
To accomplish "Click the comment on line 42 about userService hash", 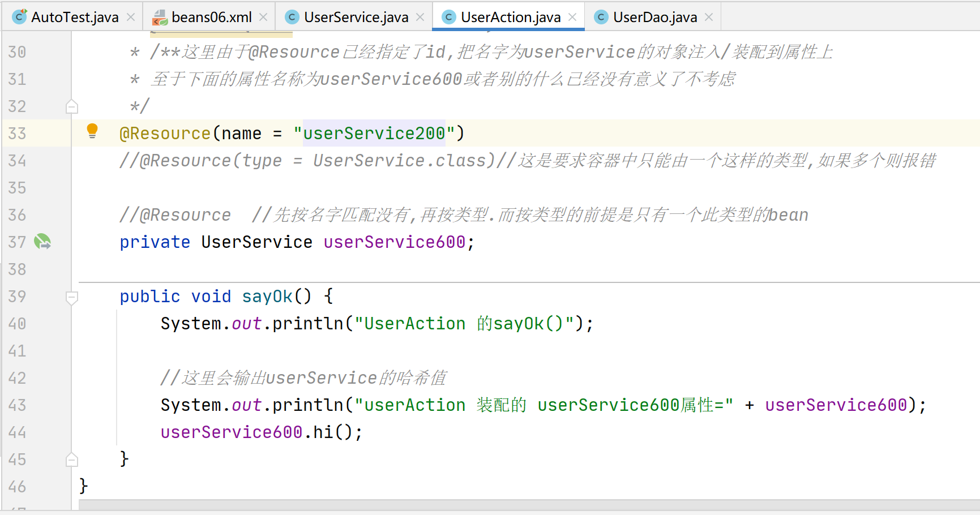I will click(303, 378).
